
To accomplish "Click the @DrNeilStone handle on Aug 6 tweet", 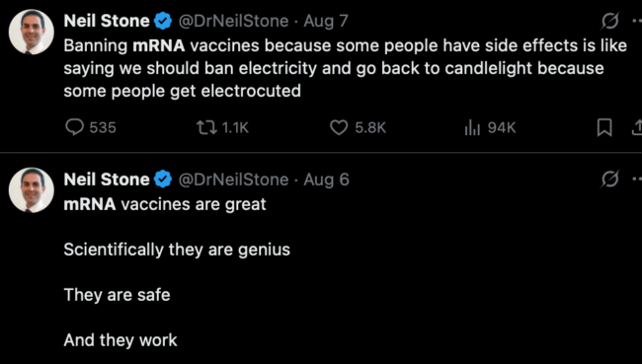I will pos(233,180).
